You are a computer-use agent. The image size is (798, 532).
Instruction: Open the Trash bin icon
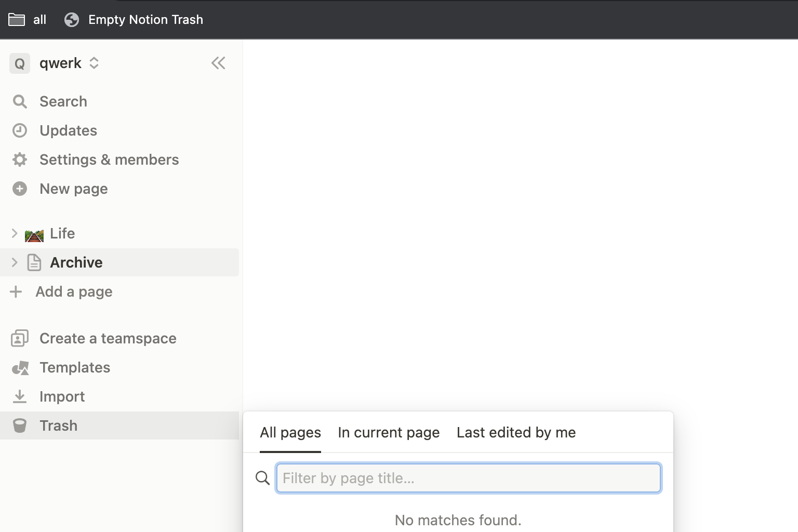pyautogui.click(x=20, y=425)
